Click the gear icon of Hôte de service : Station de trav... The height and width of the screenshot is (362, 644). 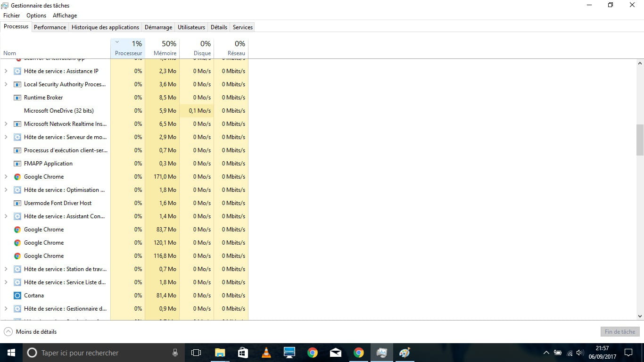(x=17, y=269)
